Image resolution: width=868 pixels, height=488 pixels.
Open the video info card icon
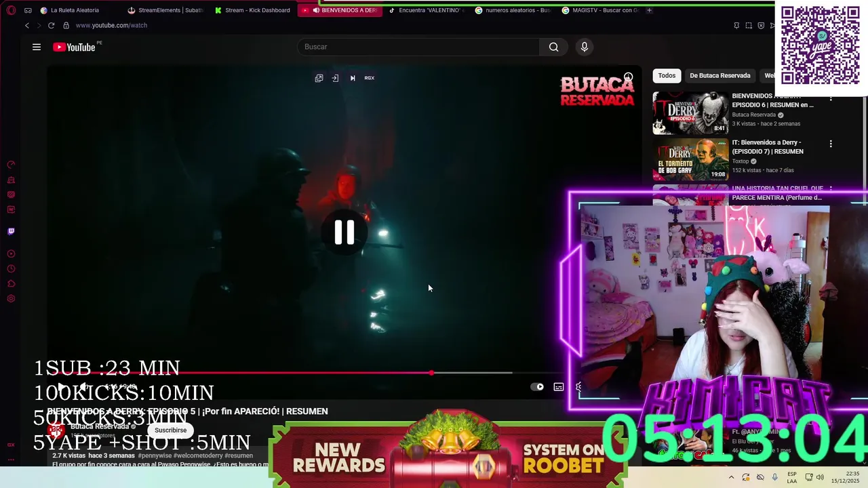(x=628, y=77)
